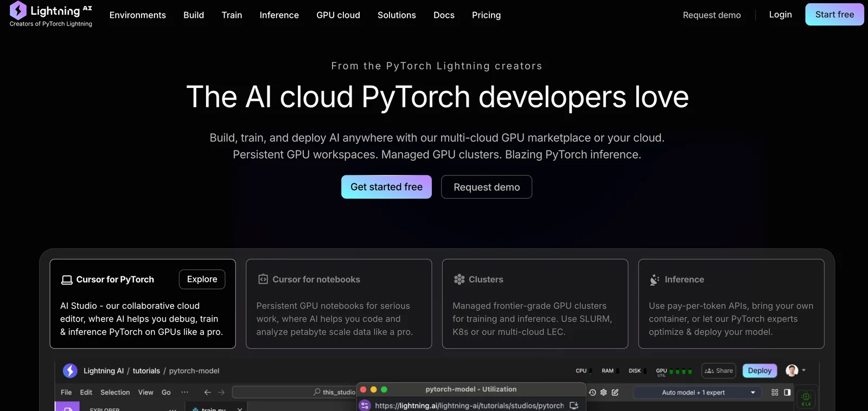Click the green 4 L4 GPU chip icon
This screenshot has height=411, width=868.
click(806, 399)
